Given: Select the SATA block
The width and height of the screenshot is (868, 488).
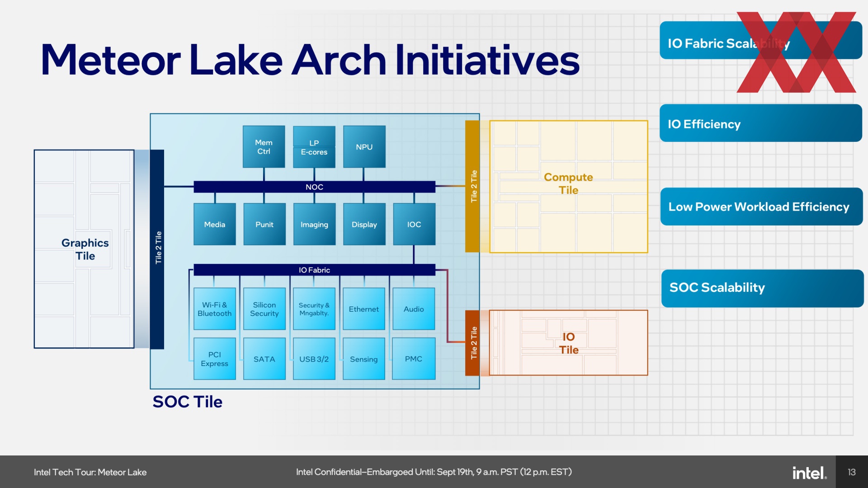Looking at the screenshot, I should (264, 359).
